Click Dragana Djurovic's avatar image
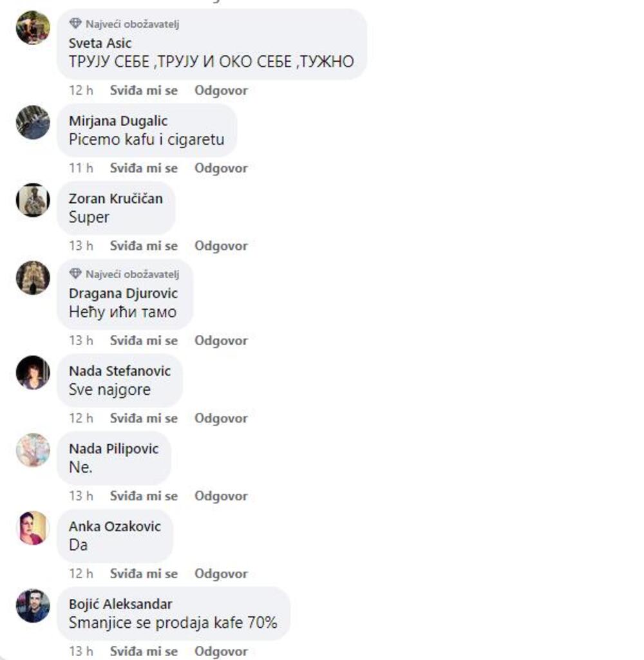 (33, 278)
